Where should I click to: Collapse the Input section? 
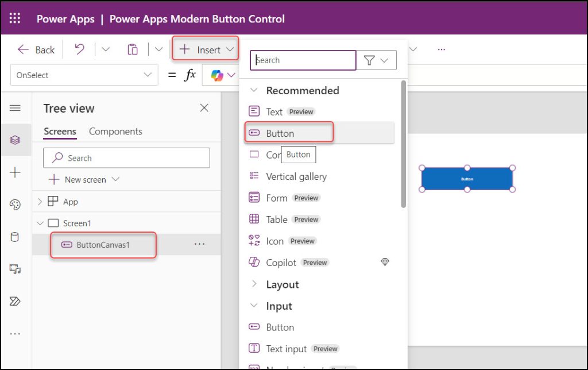point(254,306)
